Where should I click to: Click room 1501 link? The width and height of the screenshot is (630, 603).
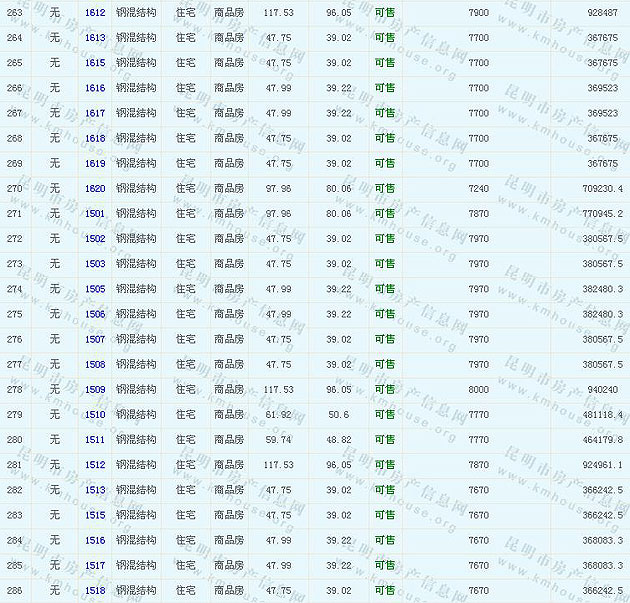(95, 214)
